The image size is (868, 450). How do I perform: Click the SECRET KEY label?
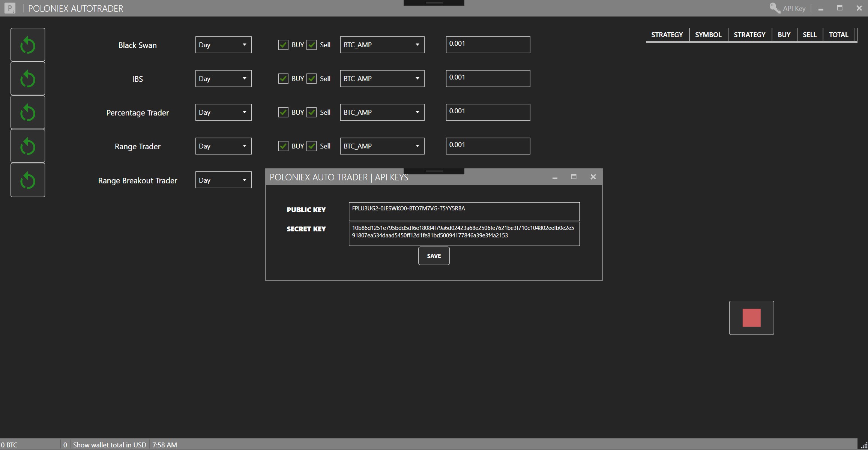click(306, 229)
